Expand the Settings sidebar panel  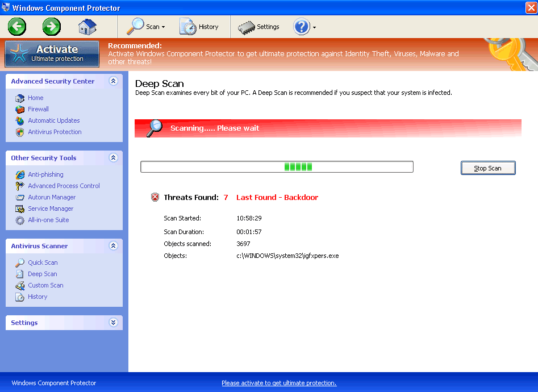[113, 323]
